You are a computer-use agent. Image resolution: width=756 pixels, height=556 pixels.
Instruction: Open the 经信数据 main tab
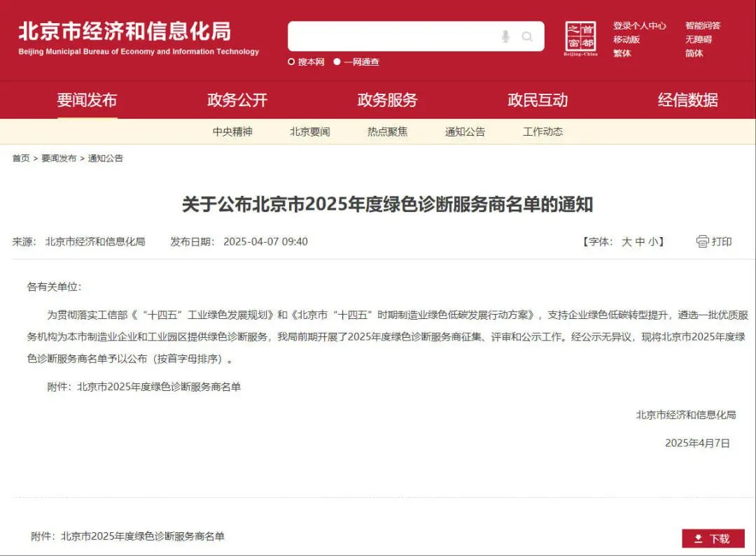coord(687,100)
